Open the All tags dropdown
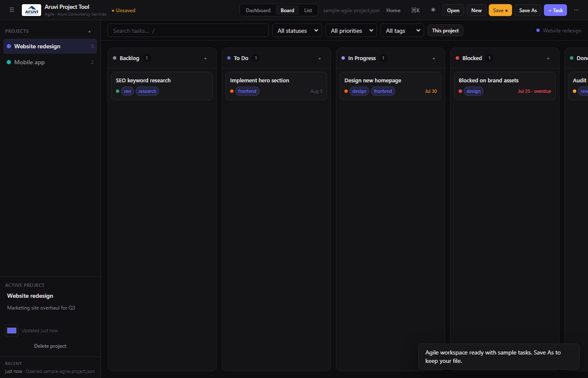 click(x=402, y=31)
